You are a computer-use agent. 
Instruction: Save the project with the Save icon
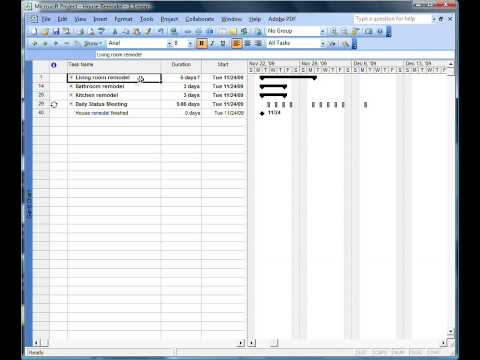click(56, 31)
